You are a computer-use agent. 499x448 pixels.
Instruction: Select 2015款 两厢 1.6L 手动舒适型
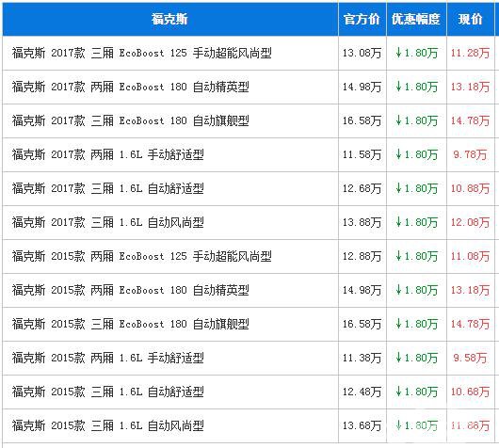(108, 358)
